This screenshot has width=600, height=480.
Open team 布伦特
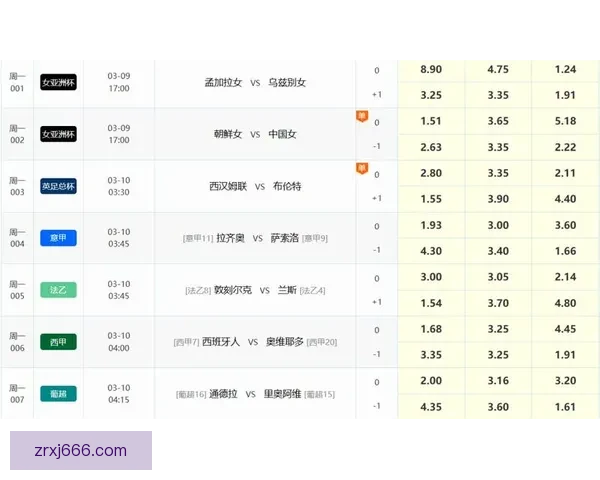coord(287,186)
